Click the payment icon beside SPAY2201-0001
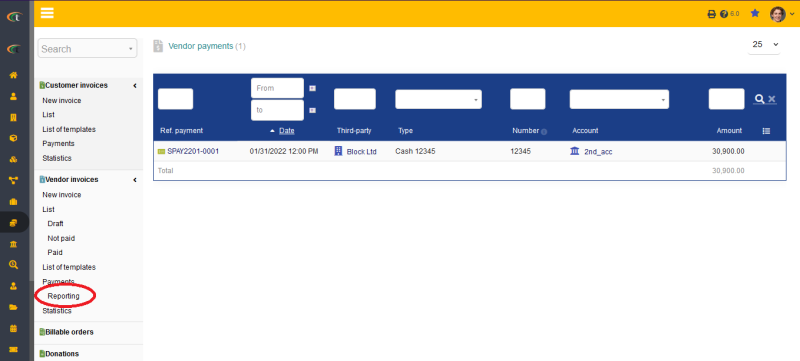Image resolution: width=800 pixels, height=361 pixels. (162, 151)
